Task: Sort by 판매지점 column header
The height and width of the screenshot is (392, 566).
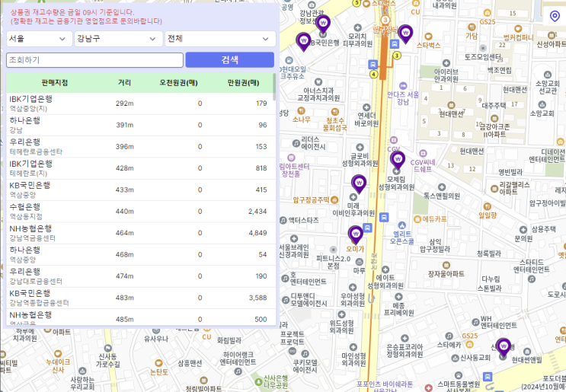Action: pyautogui.click(x=55, y=82)
